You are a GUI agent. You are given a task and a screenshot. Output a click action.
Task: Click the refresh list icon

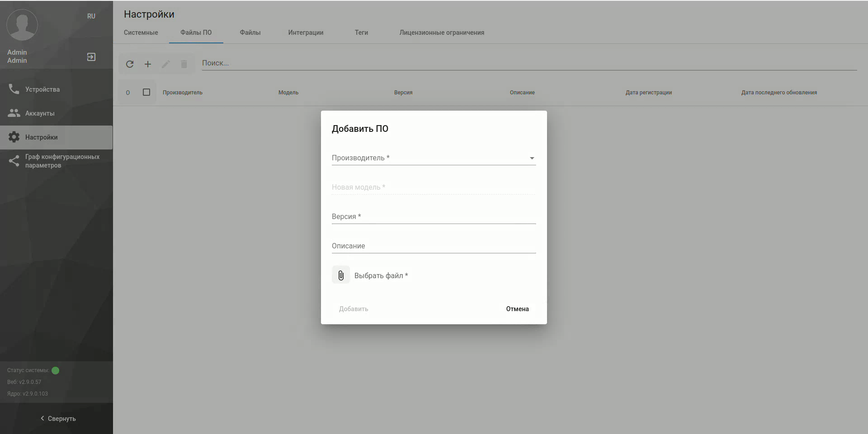[x=130, y=64]
